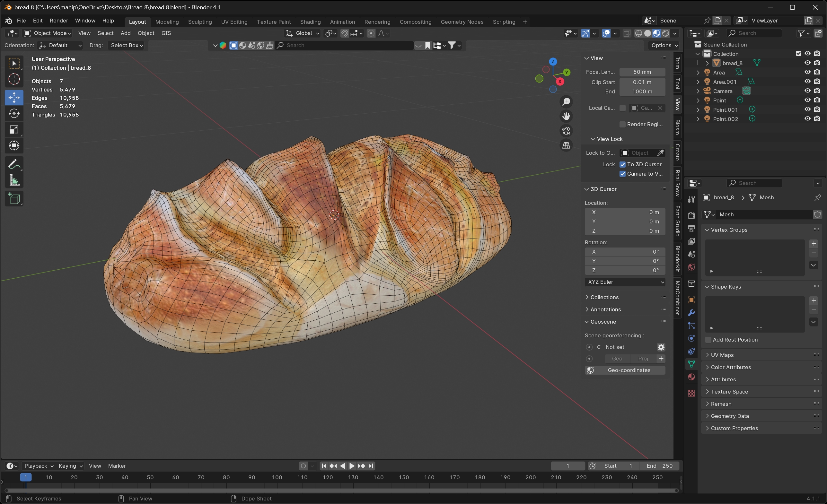Switch to the Shading workspace tab
This screenshot has width=827, height=504.
coord(310,22)
